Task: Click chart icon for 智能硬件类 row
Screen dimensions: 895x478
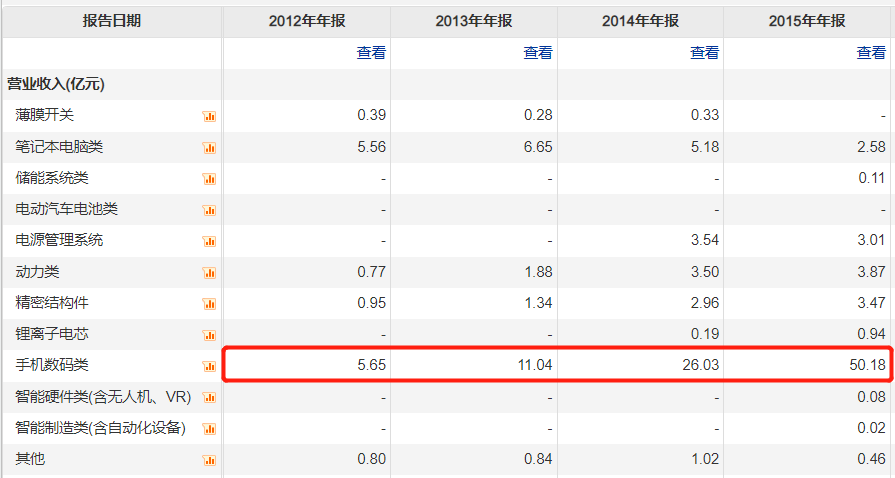Action: pos(209,398)
